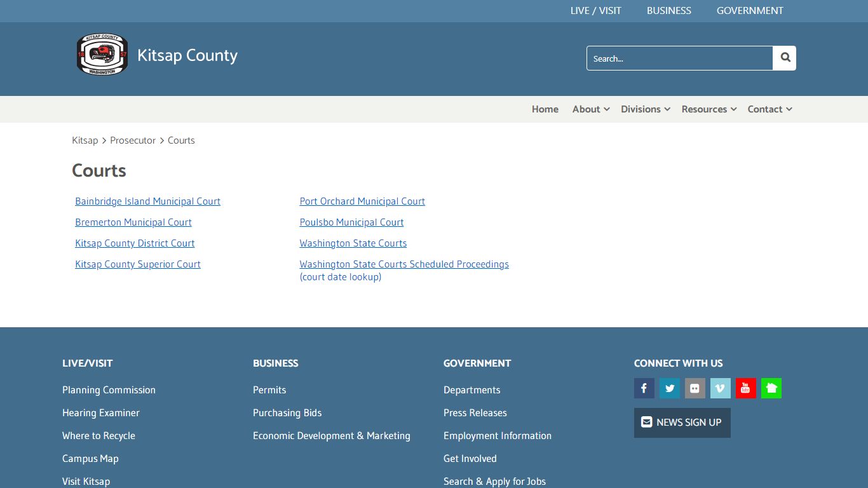Open Purchasing Bids footer link
This screenshot has width=868, height=488.
pos(287,413)
